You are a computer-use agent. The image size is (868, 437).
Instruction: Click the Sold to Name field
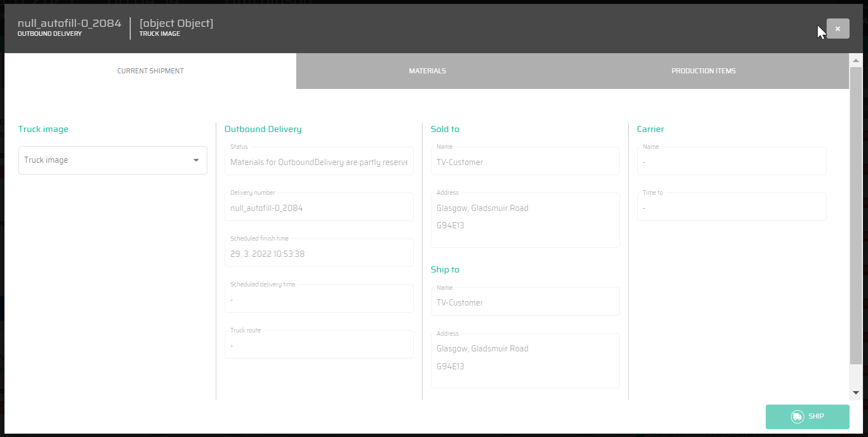pos(525,162)
